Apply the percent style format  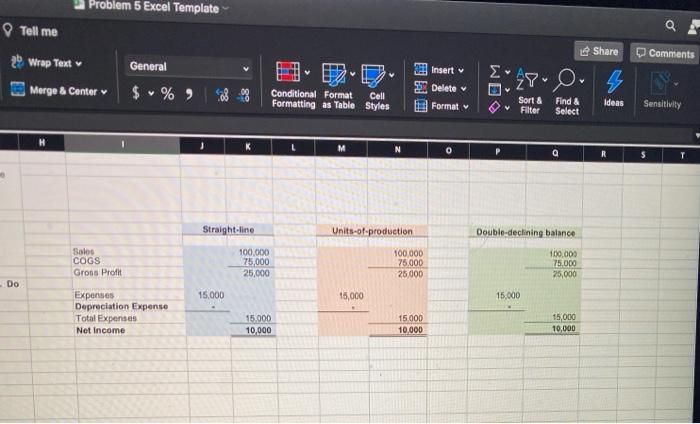[x=167, y=93]
